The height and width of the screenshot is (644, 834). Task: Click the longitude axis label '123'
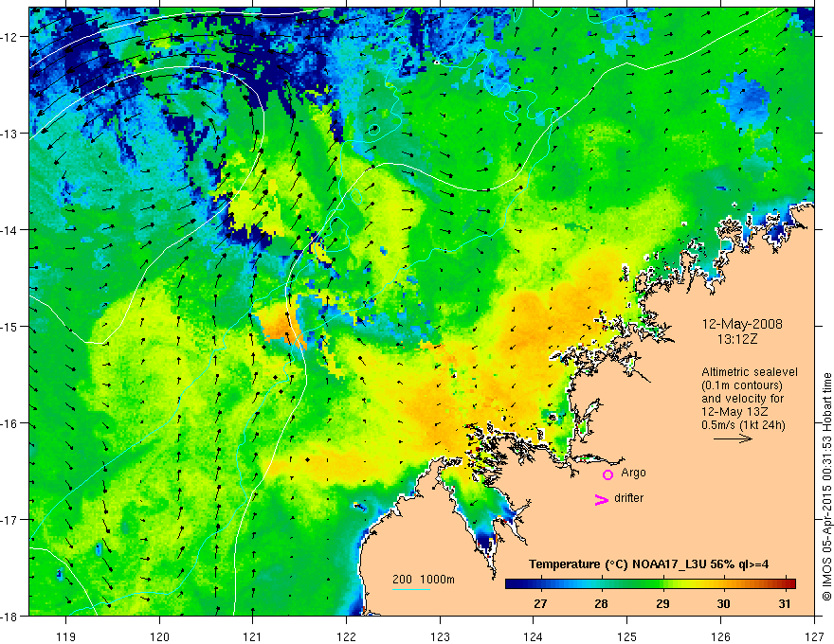pyautogui.click(x=440, y=636)
